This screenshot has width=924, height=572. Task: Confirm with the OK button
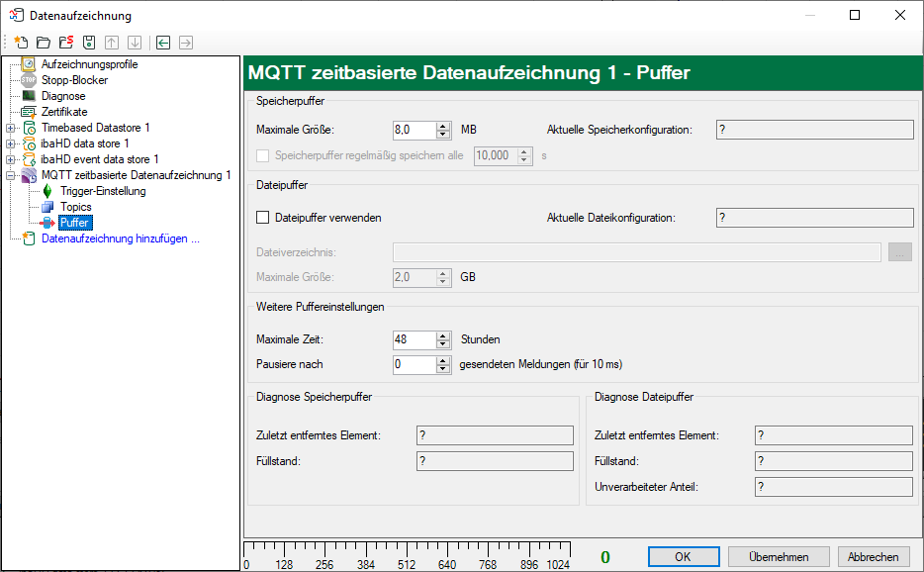pyautogui.click(x=684, y=557)
